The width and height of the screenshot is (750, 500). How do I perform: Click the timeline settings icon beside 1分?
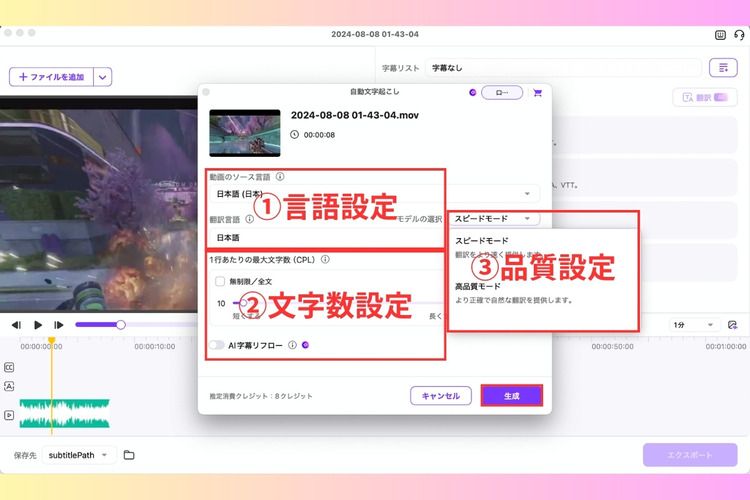[732, 325]
